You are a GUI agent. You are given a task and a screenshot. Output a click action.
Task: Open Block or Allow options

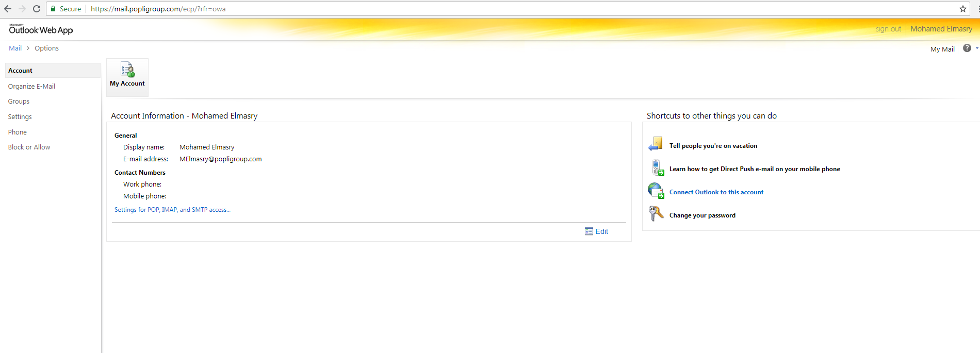coord(29,147)
